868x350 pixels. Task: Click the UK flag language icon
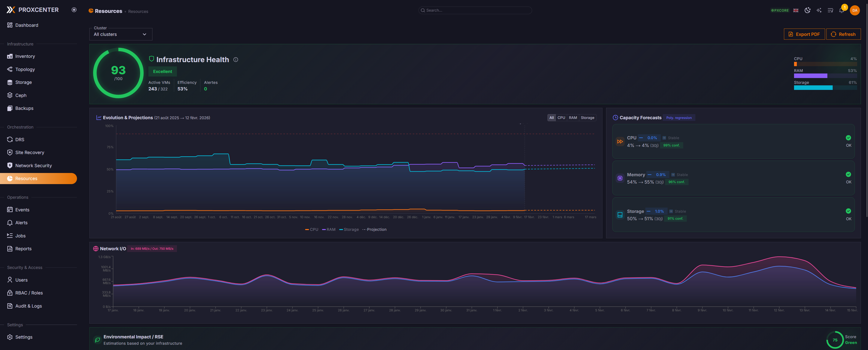coord(796,10)
